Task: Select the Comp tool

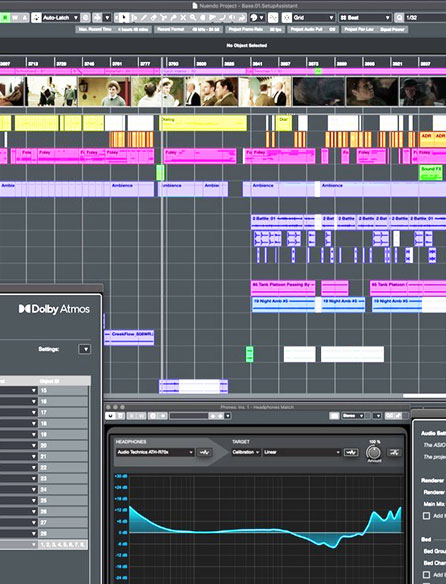Action: tap(202, 18)
